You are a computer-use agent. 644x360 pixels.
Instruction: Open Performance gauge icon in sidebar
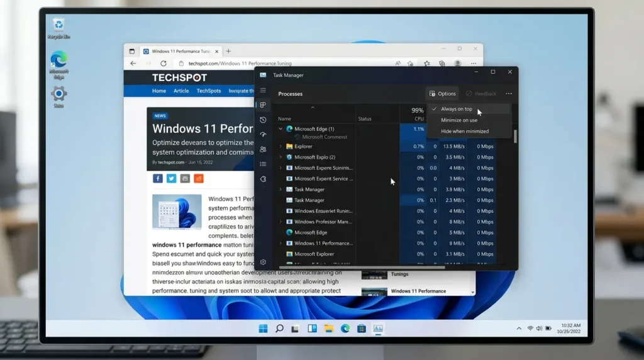(x=263, y=135)
